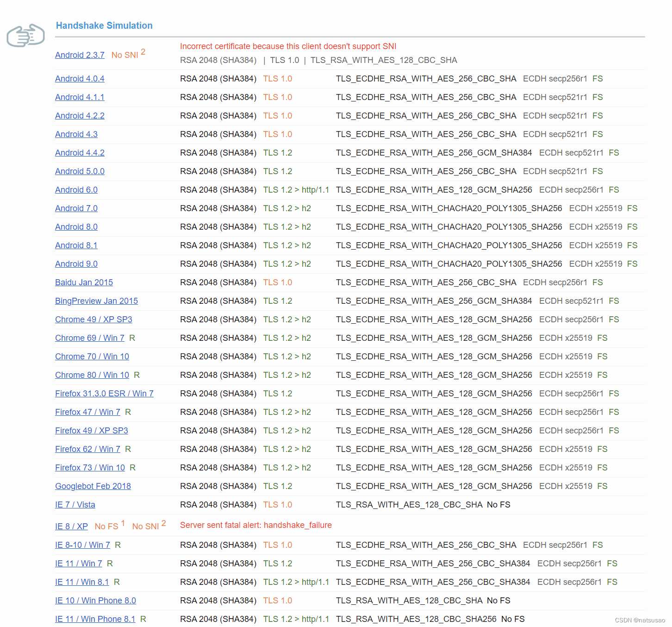Click AES_256_CBC_SHA384 cipher in IE 11 / Win 7 row
Screen dimensions: 672x627
coord(433,564)
